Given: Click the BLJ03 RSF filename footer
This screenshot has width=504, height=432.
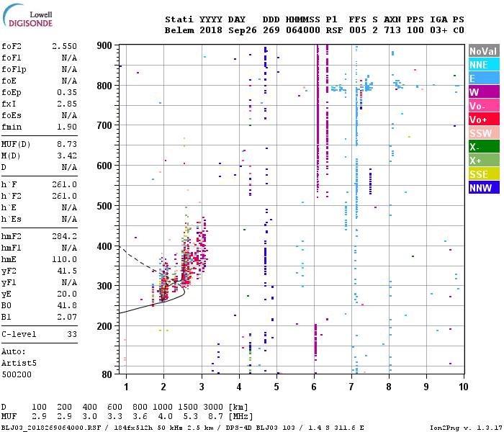Looking at the screenshot, I should pyautogui.click(x=51, y=428).
